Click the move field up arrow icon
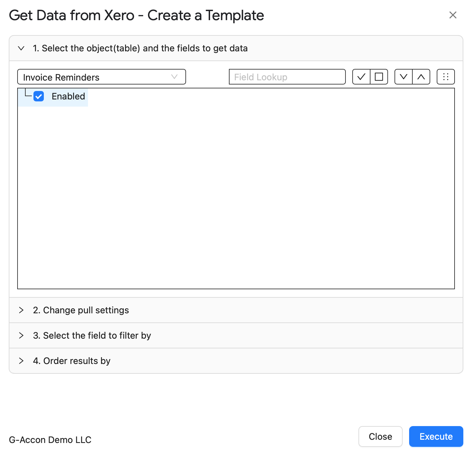The width and height of the screenshot is (476, 455). [421, 77]
